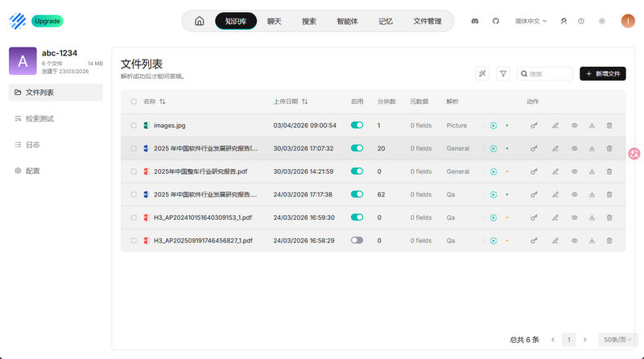Open file images.jpg by name
The width and height of the screenshot is (644, 359).
coord(170,126)
